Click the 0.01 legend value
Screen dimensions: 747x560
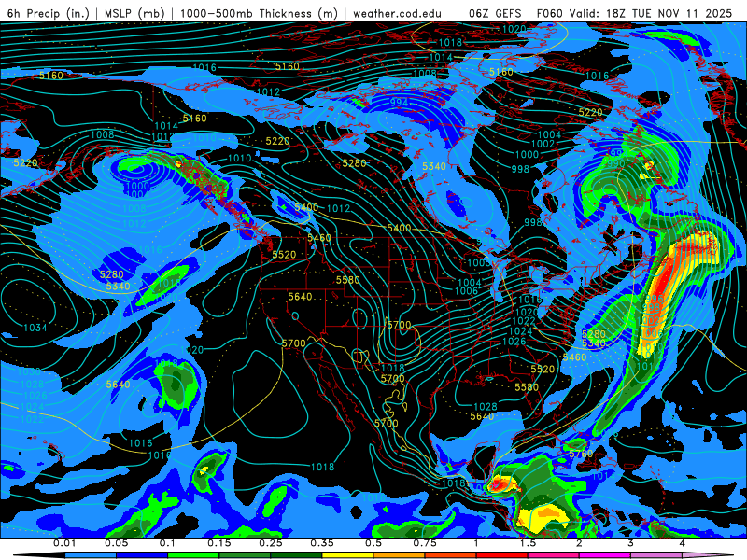click(64, 543)
